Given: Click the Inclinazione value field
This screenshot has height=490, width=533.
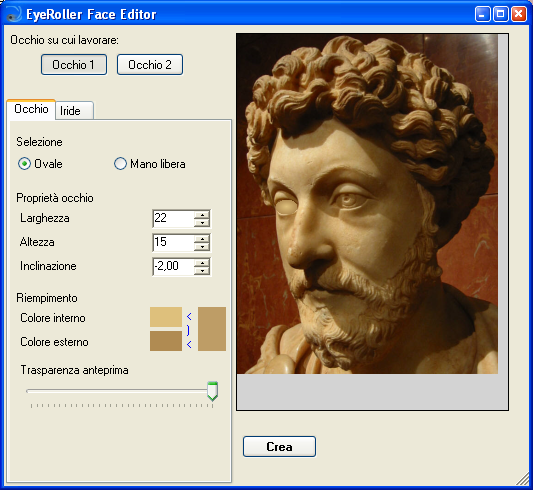Looking at the screenshot, I should click(x=173, y=266).
